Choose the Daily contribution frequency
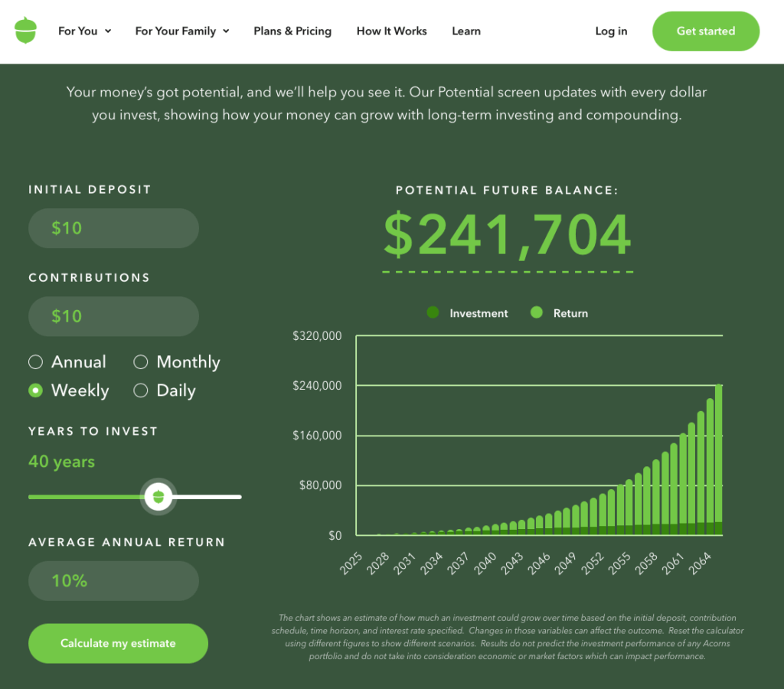 tap(141, 390)
